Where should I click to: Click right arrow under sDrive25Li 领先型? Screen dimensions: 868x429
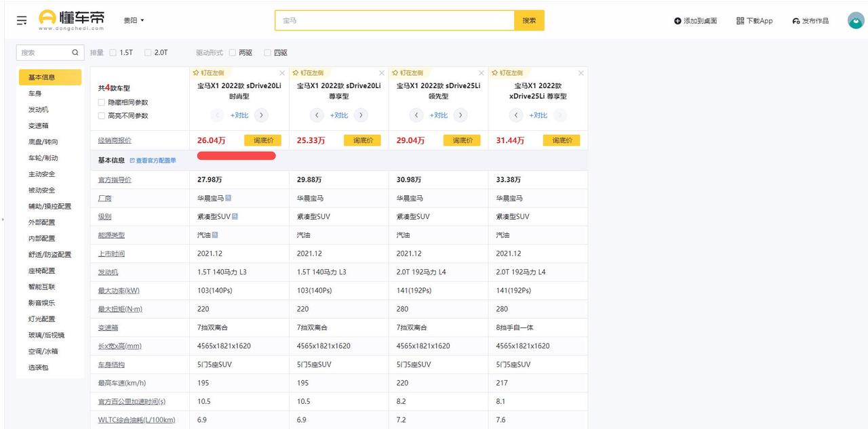(460, 115)
